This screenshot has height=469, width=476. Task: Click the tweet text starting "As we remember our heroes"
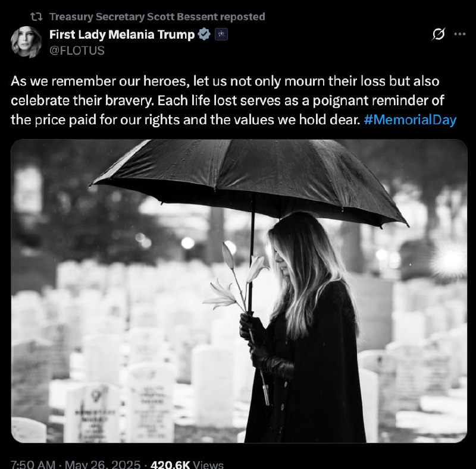(x=233, y=100)
